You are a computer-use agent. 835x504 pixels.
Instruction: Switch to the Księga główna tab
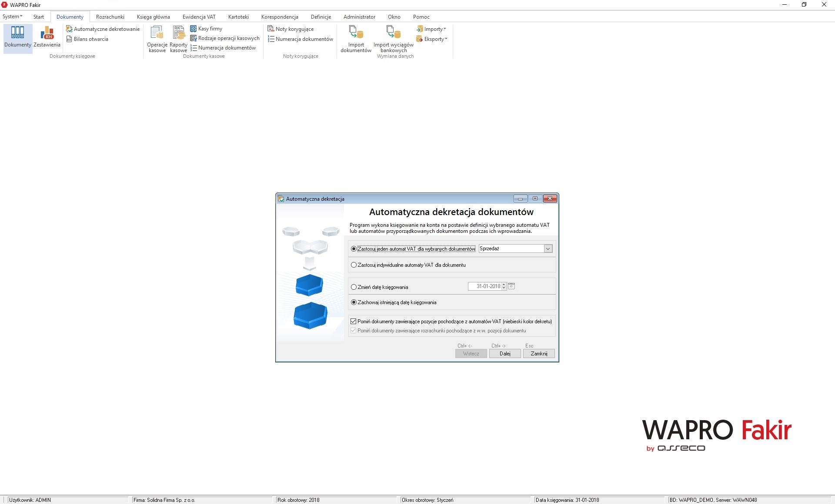(x=154, y=17)
